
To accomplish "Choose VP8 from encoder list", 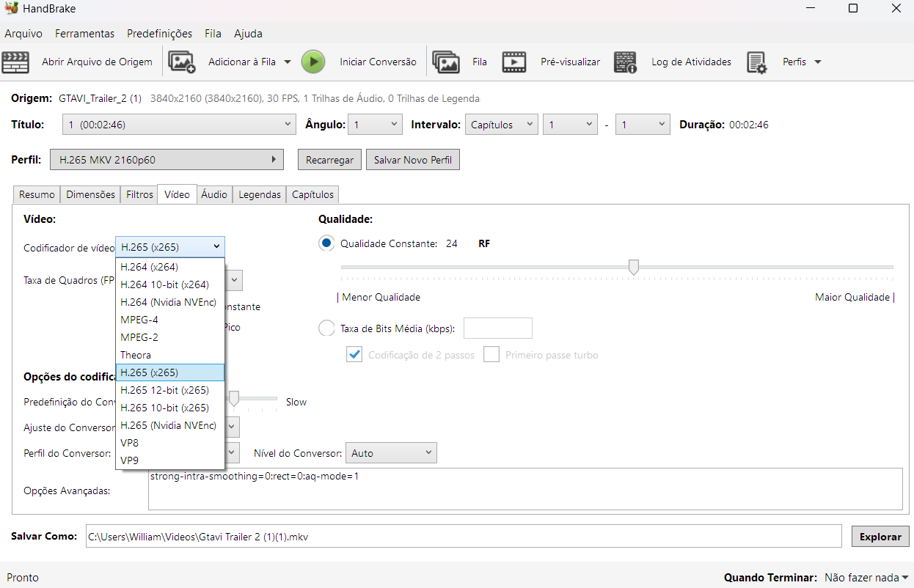I will 170,443.
